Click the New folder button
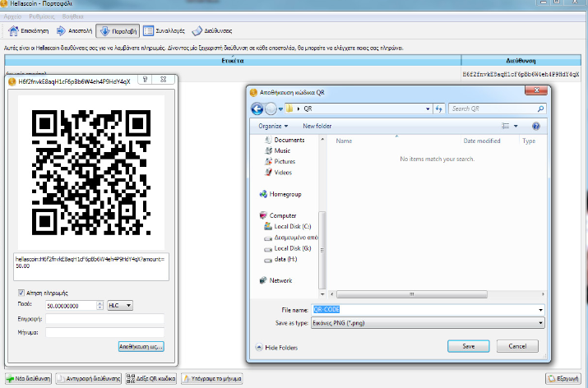The image size is (588, 388). (x=317, y=126)
